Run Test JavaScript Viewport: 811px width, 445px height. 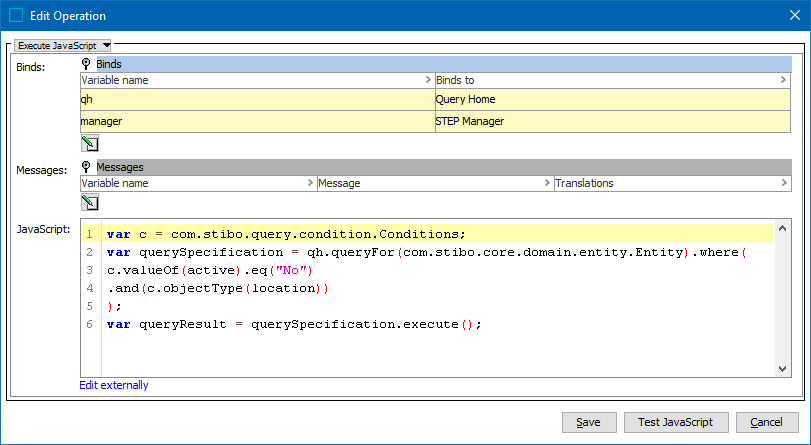pos(675,422)
